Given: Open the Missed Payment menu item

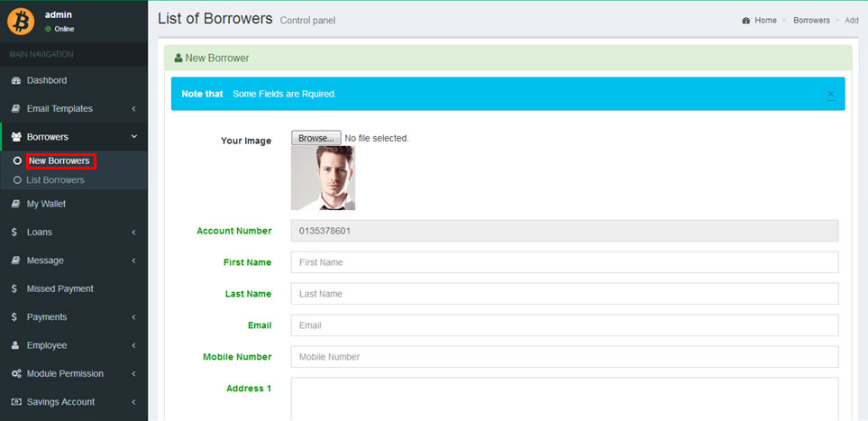Looking at the screenshot, I should click(x=59, y=288).
